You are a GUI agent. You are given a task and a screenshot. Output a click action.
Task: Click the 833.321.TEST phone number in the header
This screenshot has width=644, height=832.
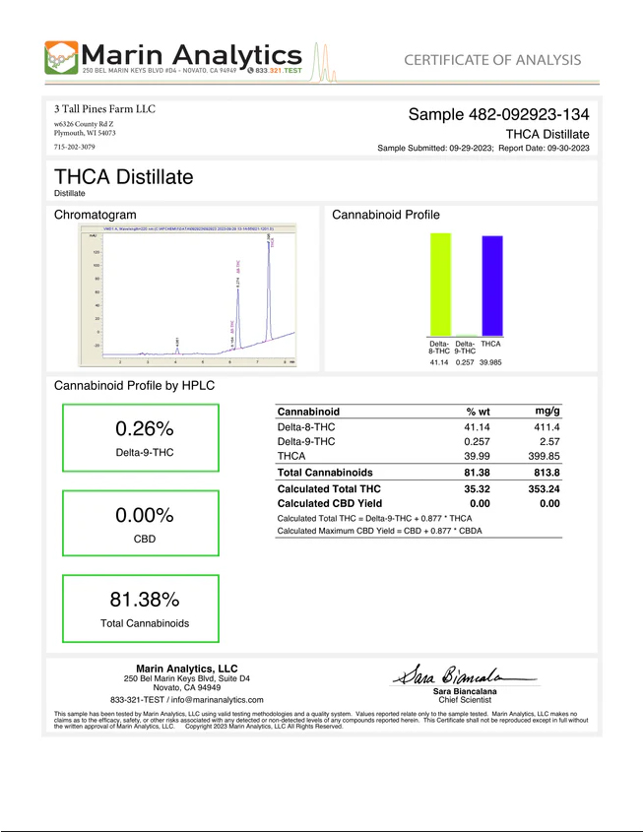point(281,73)
